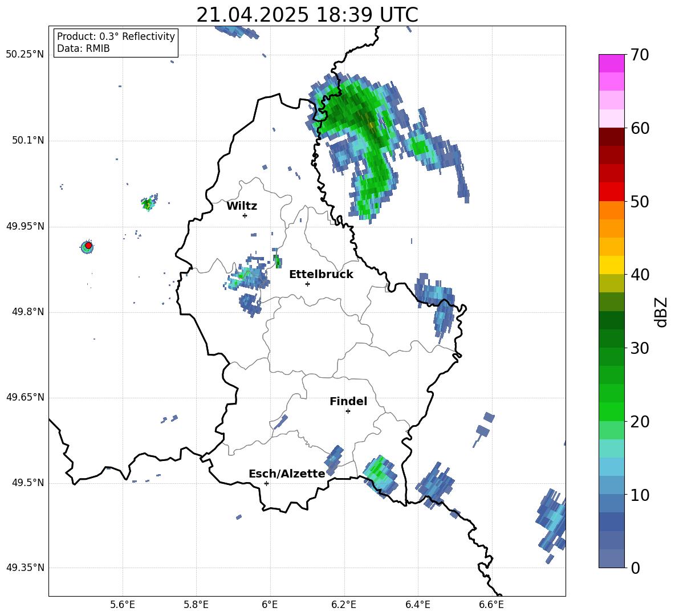Click the colorbar tick label 20
This screenshot has width=675, height=616.
tap(640, 421)
